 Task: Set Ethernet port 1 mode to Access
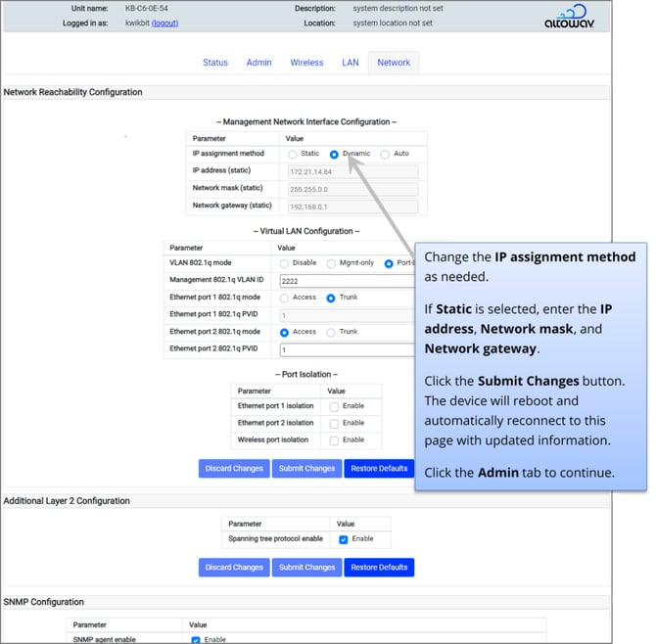click(284, 299)
